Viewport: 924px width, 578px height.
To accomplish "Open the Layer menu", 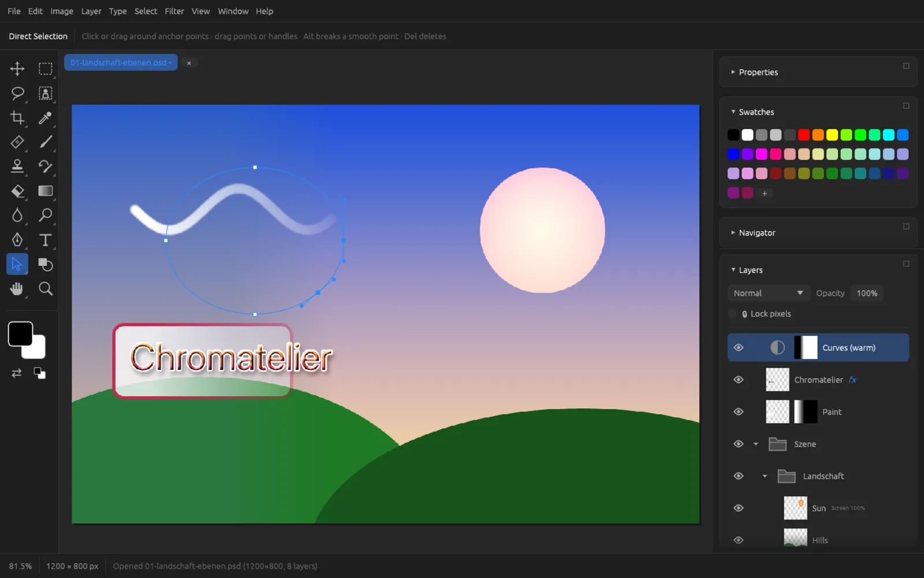I will (91, 11).
